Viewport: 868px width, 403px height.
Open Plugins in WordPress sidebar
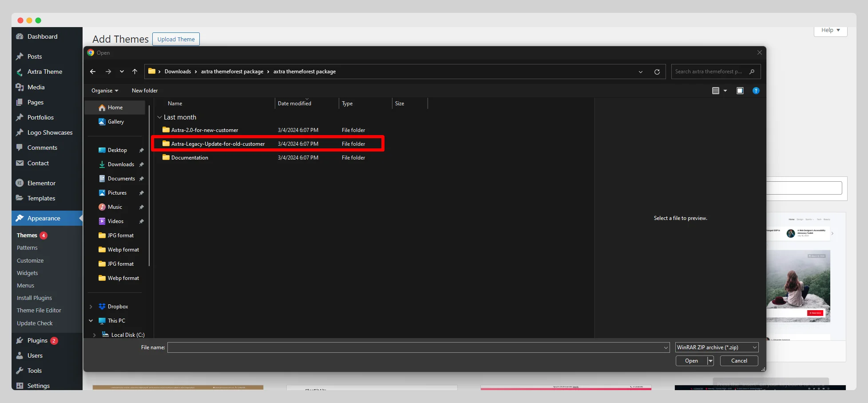[x=37, y=340]
